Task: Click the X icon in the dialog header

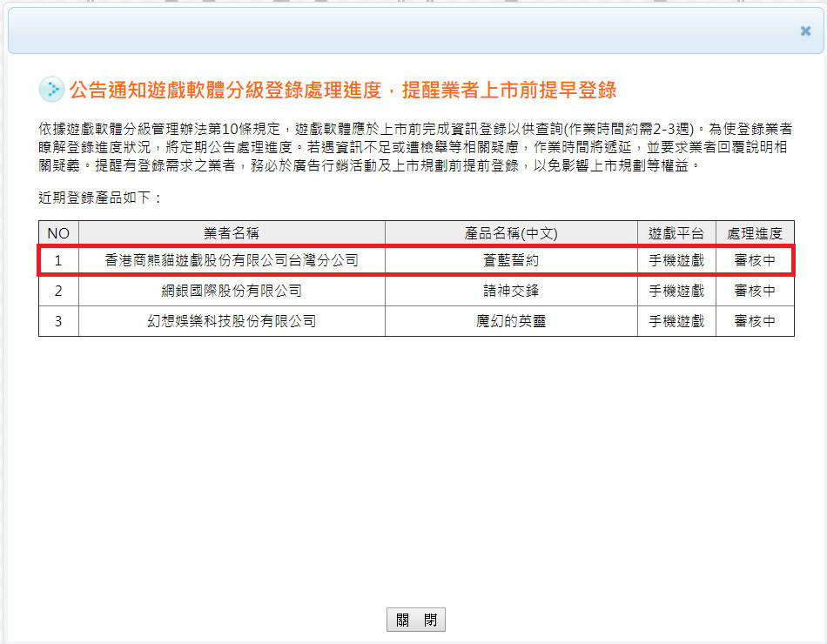Action: coord(805,31)
